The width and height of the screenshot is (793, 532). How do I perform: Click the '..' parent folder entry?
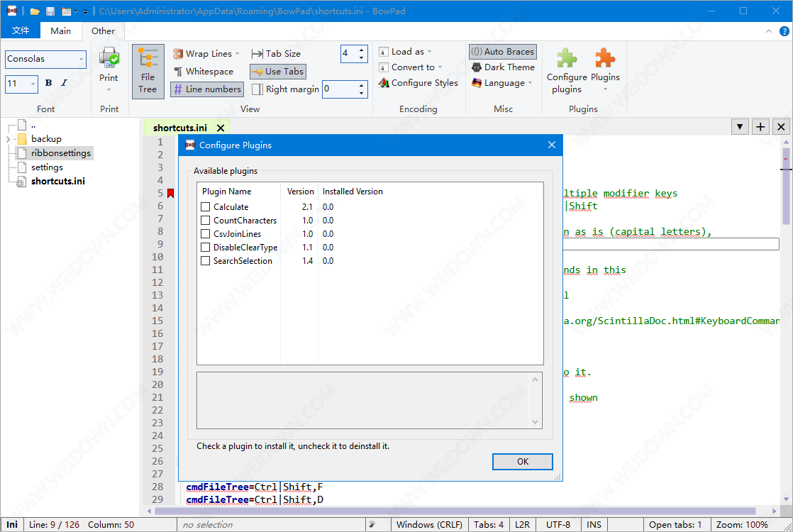tap(33, 125)
